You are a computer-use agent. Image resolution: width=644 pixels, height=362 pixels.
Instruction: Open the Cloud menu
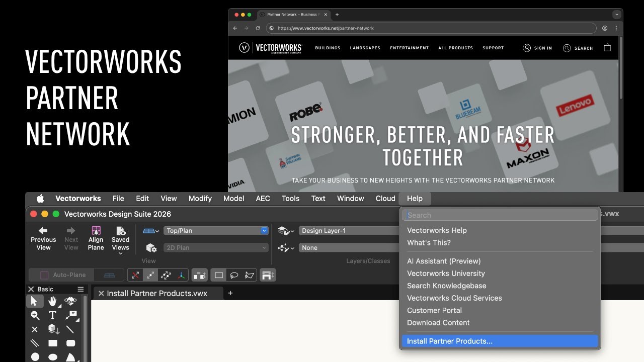point(385,199)
